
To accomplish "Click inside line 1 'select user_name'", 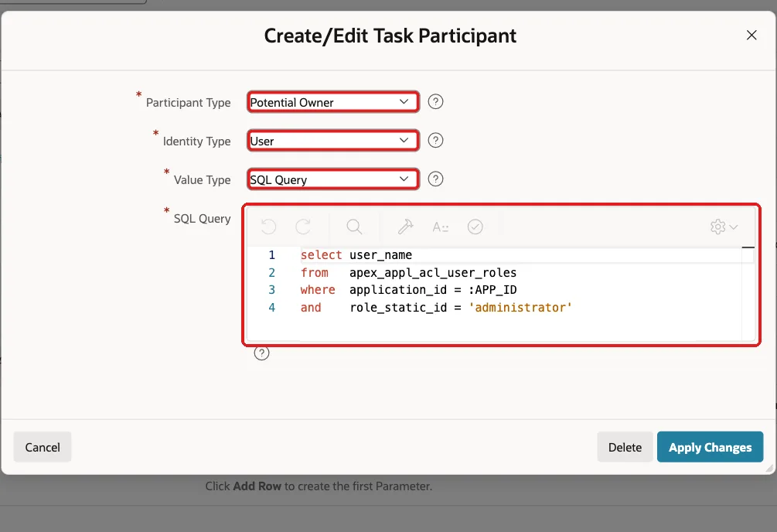I will coord(356,255).
